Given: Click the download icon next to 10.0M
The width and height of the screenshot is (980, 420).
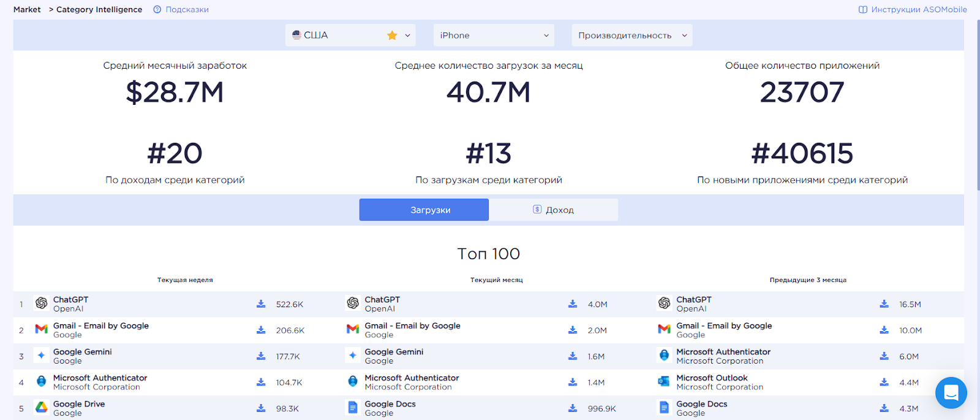Looking at the screenshot, I should 884,330.
